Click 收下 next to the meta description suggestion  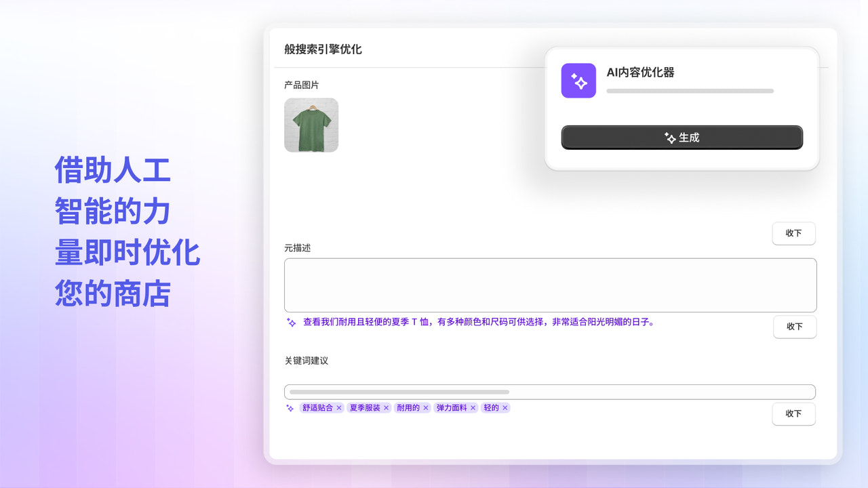[795, 327]
